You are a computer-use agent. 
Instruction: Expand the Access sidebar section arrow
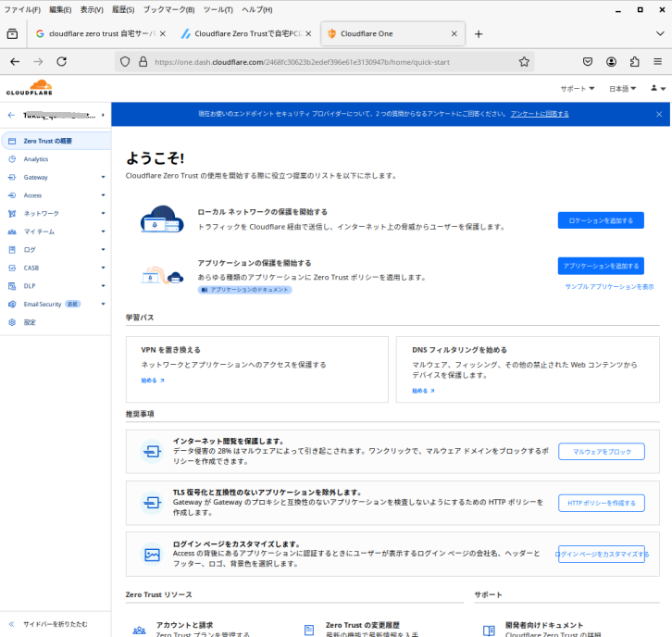103,195
